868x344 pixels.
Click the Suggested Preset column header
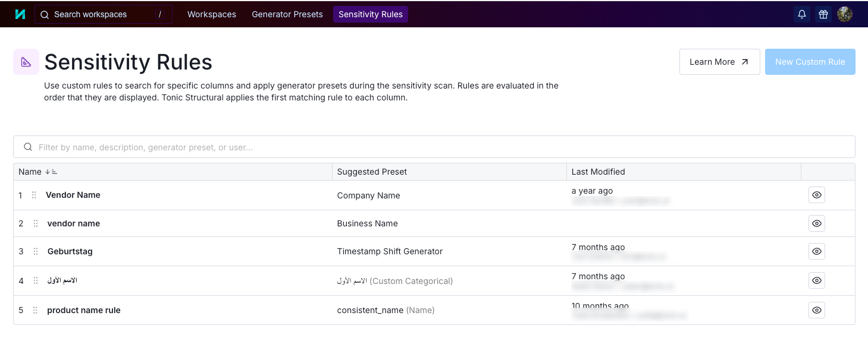(x=372, y=172)
